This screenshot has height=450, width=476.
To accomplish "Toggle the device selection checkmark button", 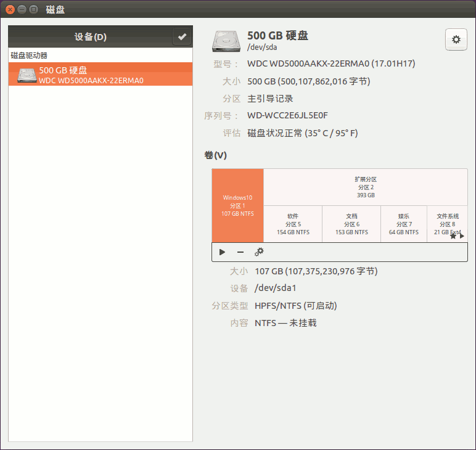I will [x=182, y=37].
